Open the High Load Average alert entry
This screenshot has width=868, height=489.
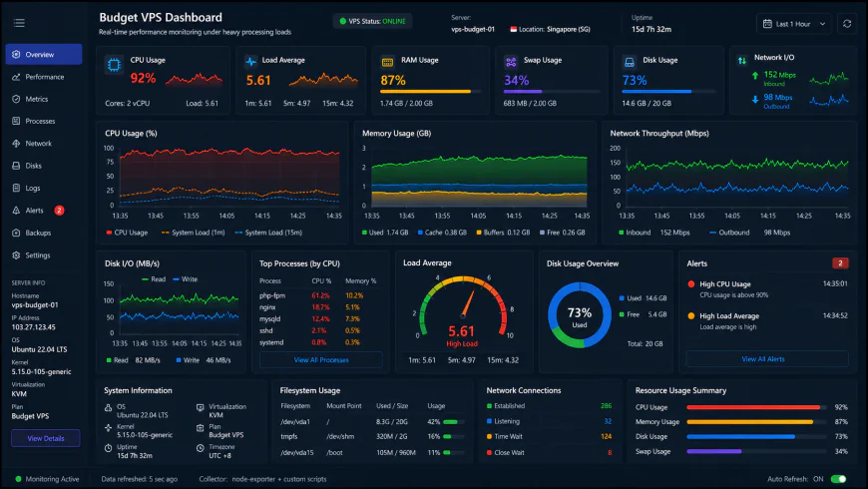pyautogui.click(x=767, y=321)
